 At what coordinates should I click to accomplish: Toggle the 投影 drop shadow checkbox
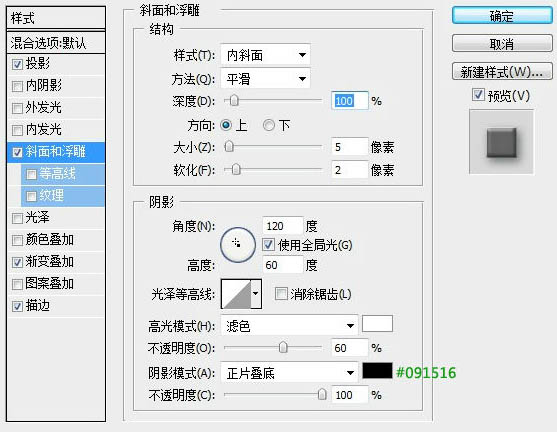17,64
